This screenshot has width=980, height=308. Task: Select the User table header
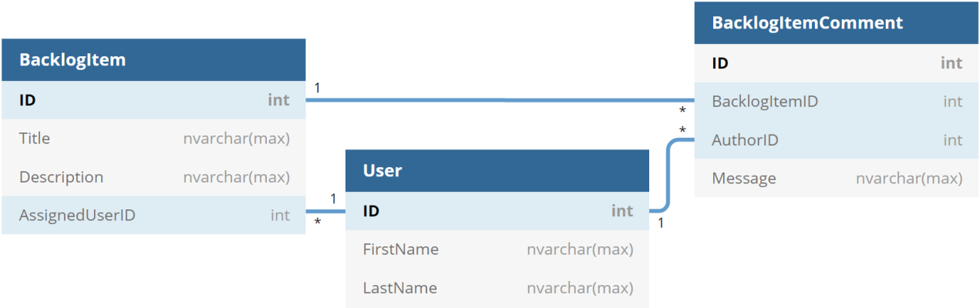tap(497, 171)
